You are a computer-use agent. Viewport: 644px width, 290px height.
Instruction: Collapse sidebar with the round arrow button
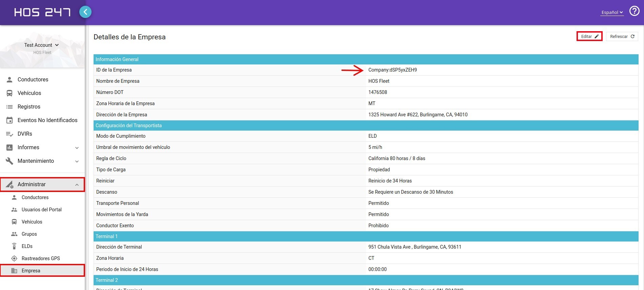click(x=85, y=12)
